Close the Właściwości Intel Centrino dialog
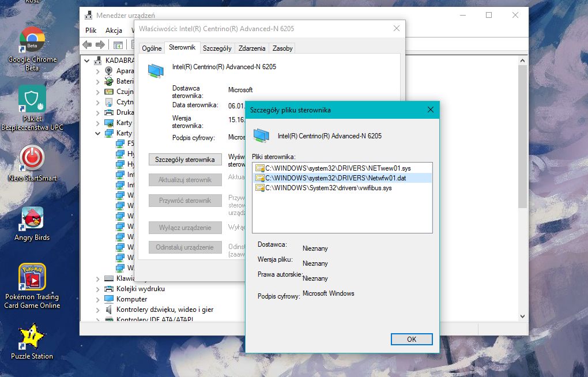The height and width of the screenshot is (377, 588). (x=397, y=28)
